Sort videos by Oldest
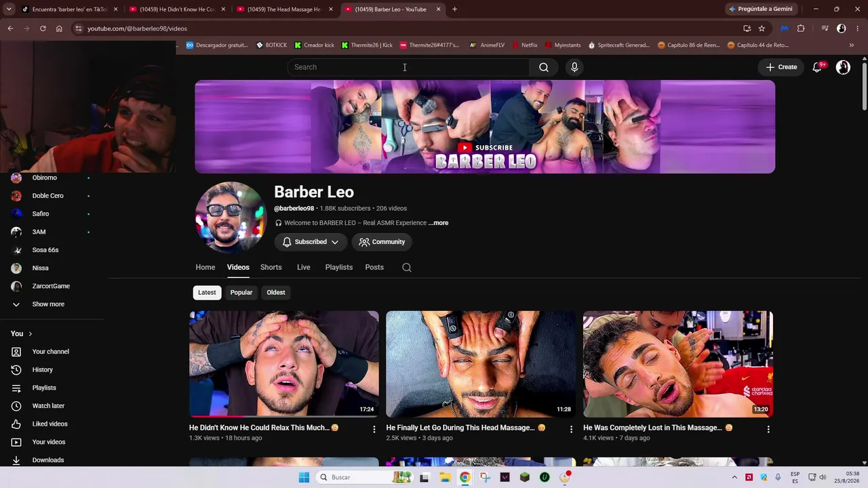868x488 pixels. coord(276,292)
